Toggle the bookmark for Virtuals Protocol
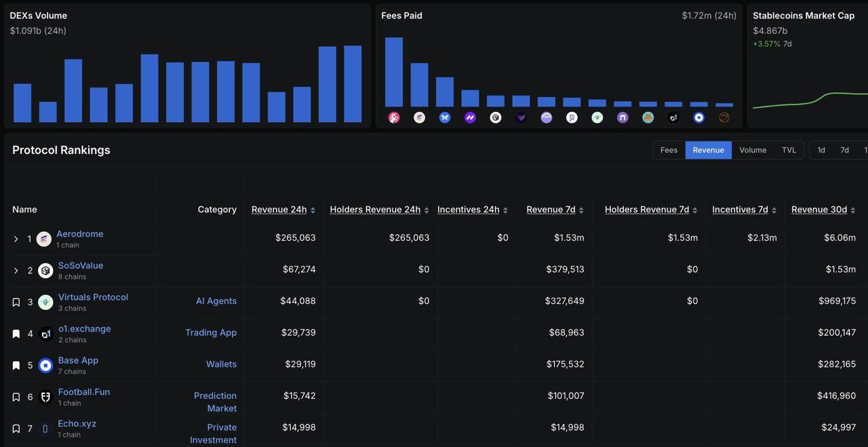The width and height of the screenshot is (868, 447). [x=16, y=303]
